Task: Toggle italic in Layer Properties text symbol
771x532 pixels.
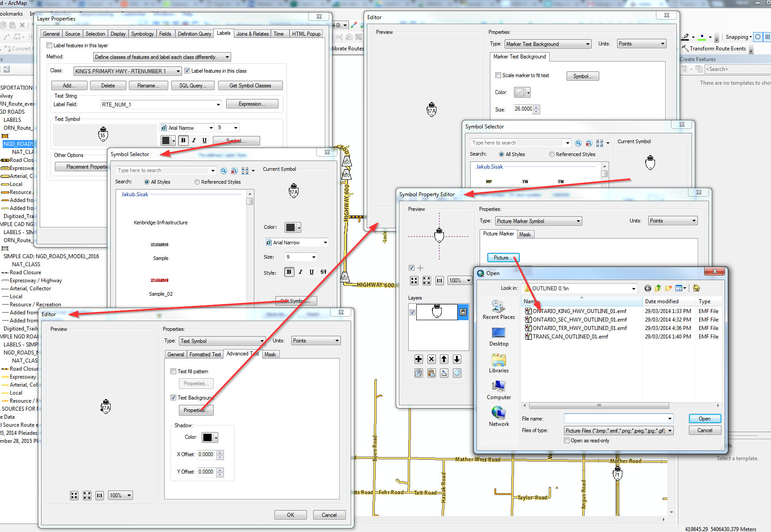Action: pyautogui.click(x=194, y=140)
